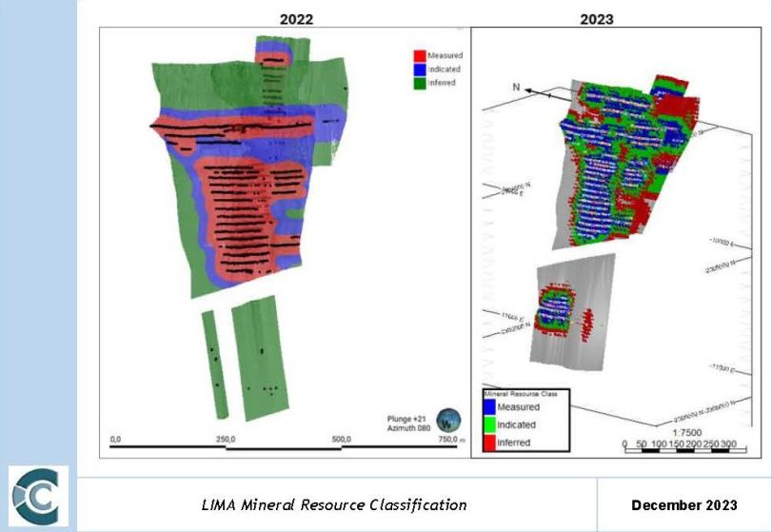Select the red Measured swatch in the 2022 legend
The width and height of the screenshot is (772, 532).
[x=420, y=55]
